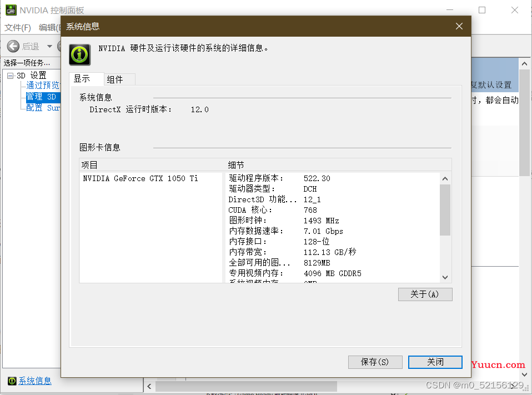Image resolution: width=532 pixels, height=395 pixels.
Task: Click the details list scroll-up arrow
Action: pos(445,178)
